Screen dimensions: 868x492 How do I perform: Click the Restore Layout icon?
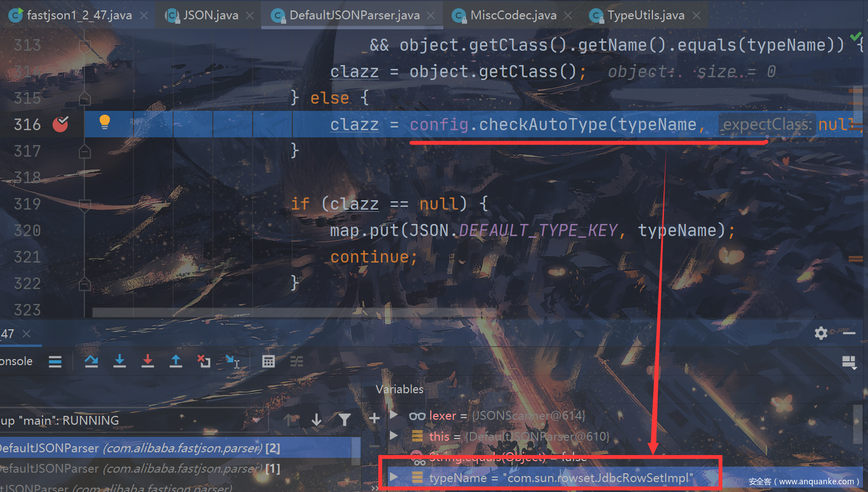(849, 362)
